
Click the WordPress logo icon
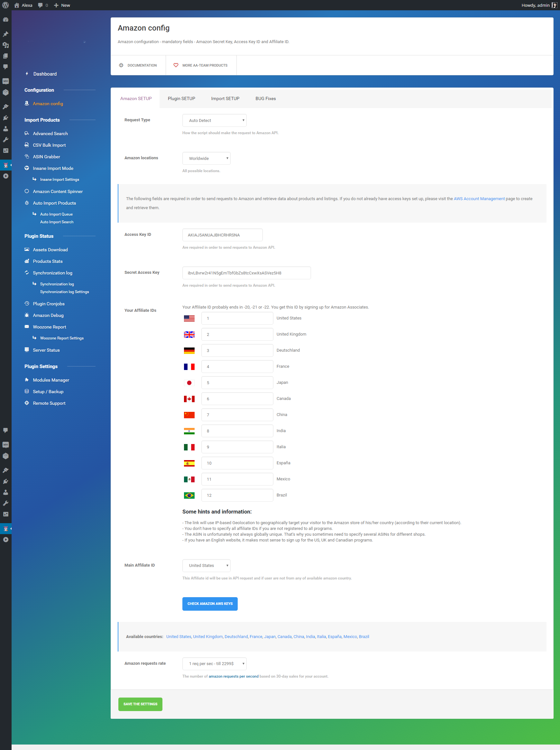coord(5,5)
